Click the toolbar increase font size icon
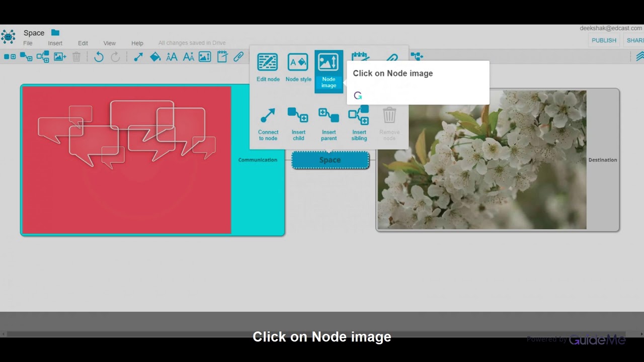The image size is (644, 362). click(172, 57)
